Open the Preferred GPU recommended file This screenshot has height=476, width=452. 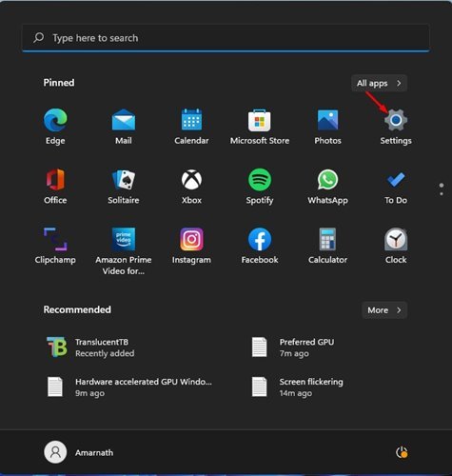(x=293, y=347)
